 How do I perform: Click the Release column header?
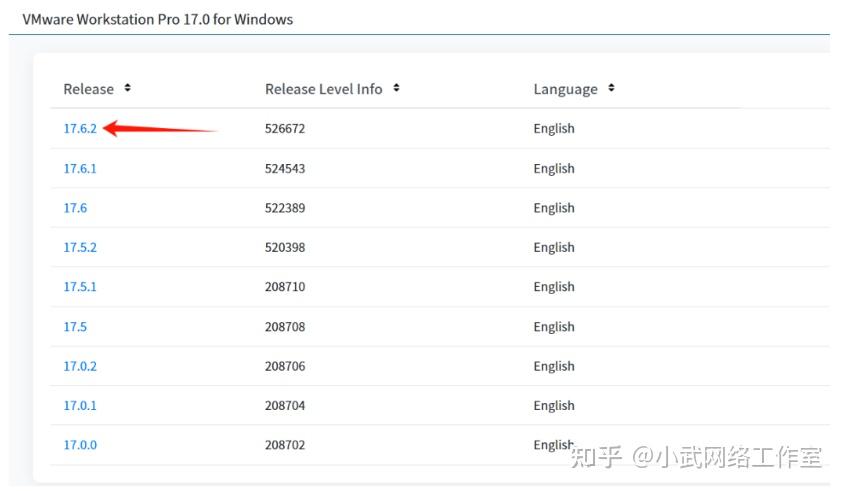click(89, 89)
